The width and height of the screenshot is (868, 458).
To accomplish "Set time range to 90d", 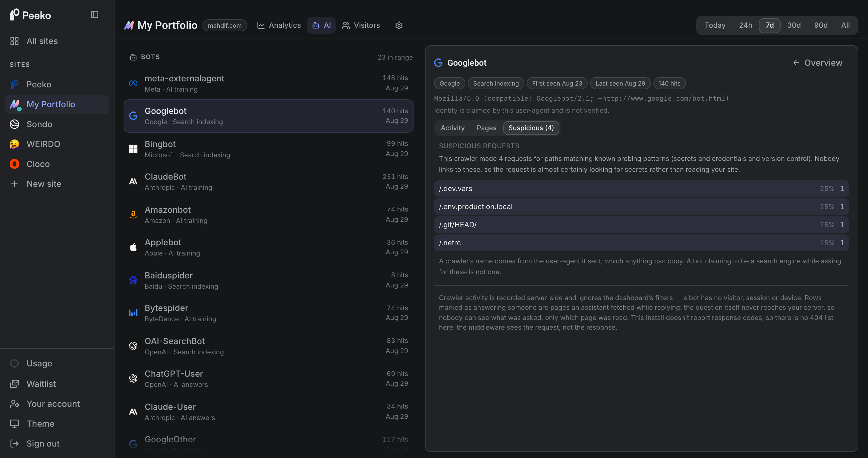I will click(x=820, y=25).
